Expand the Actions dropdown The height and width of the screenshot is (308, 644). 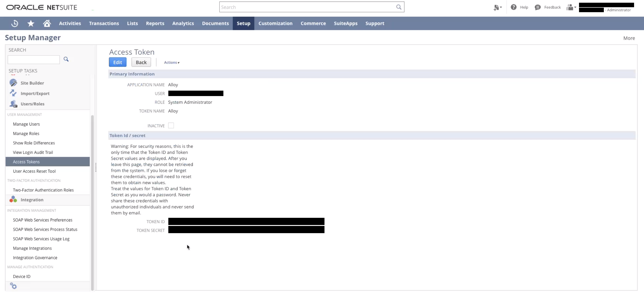point(172,62)
